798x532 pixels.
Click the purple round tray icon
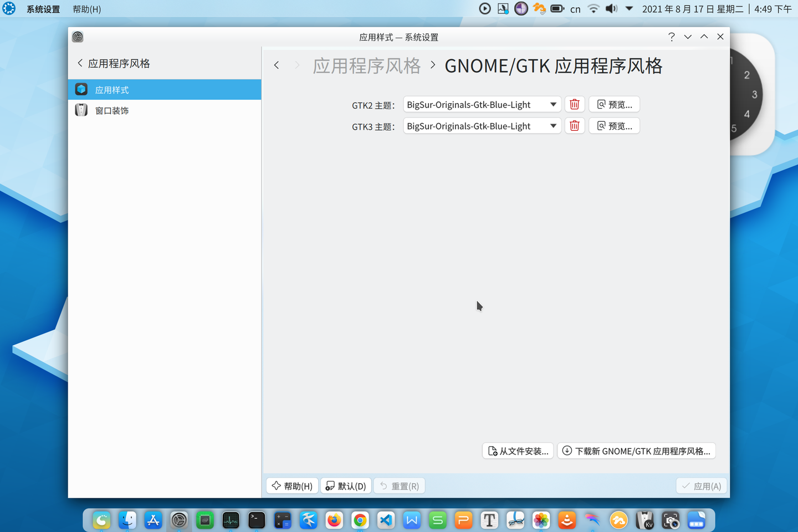click(521, 8)
